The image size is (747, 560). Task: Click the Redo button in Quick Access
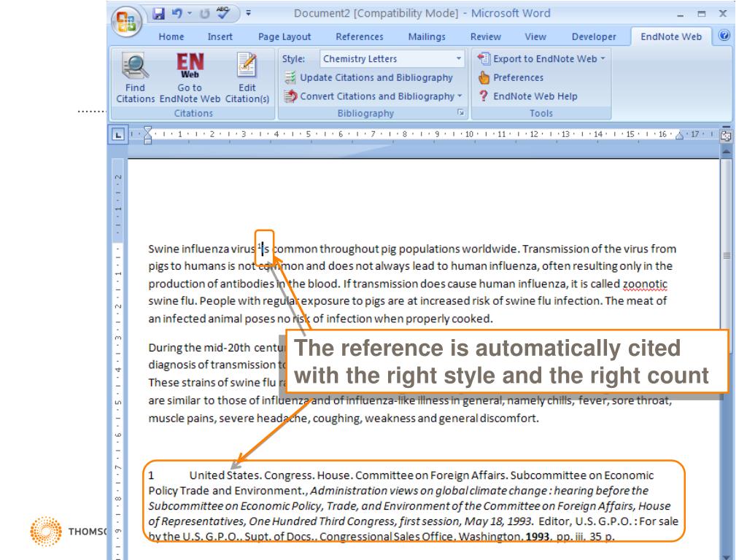pyautogui.click(x=204, y=13)
